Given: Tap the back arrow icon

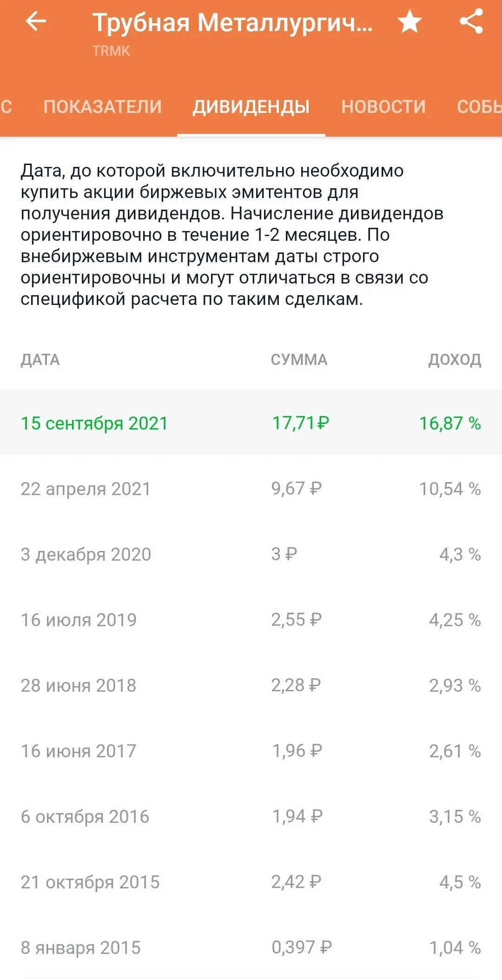Looking at the screenshot, I should point(36,22).
